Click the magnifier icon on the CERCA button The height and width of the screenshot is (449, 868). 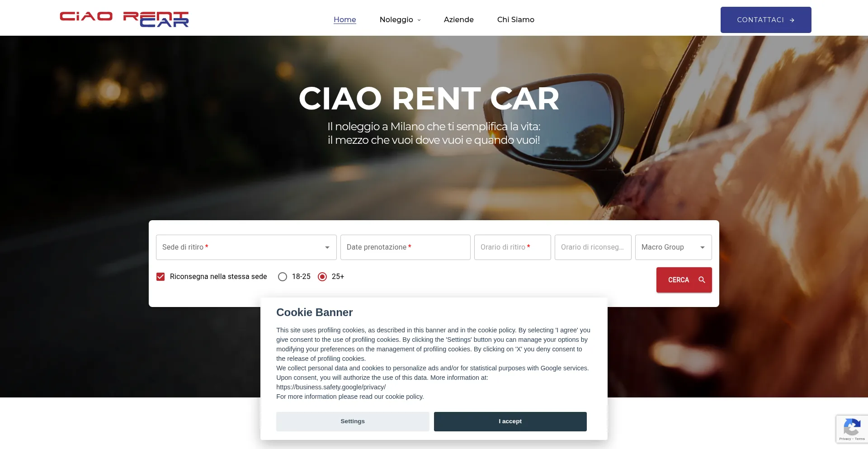702,280
